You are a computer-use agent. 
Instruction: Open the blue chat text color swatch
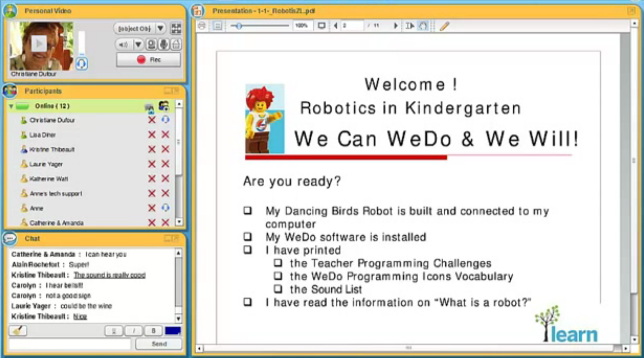click(x=173, y=331)
